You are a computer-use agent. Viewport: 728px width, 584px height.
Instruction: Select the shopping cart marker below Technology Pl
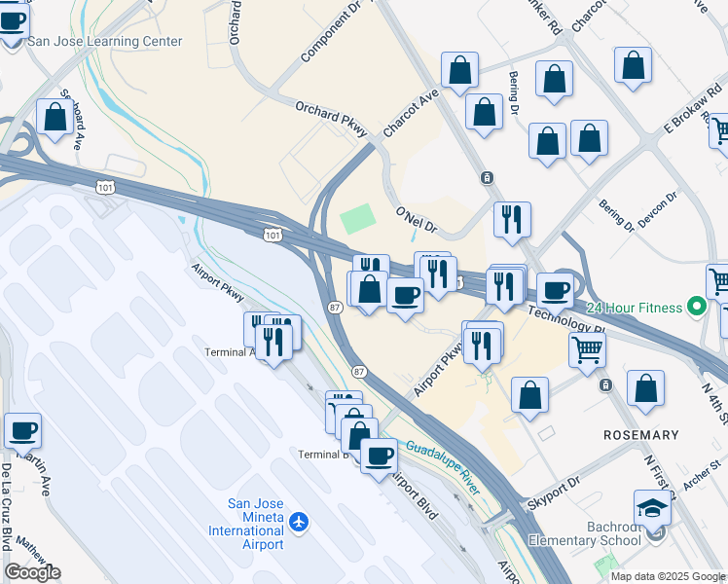click(x=587, y=351)
